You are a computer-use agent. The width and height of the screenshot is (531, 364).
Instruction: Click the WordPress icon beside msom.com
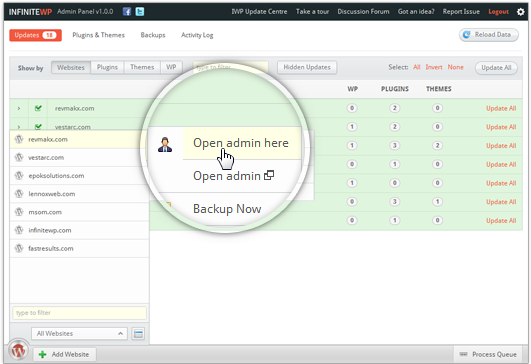(19, 212)
